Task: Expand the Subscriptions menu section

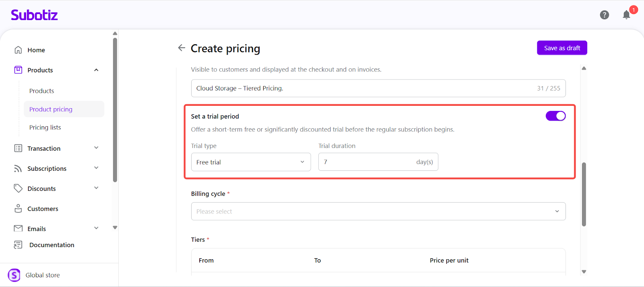Action: 96,168
